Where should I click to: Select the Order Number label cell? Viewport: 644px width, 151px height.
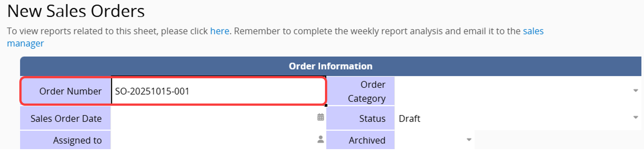pos(66,91)
